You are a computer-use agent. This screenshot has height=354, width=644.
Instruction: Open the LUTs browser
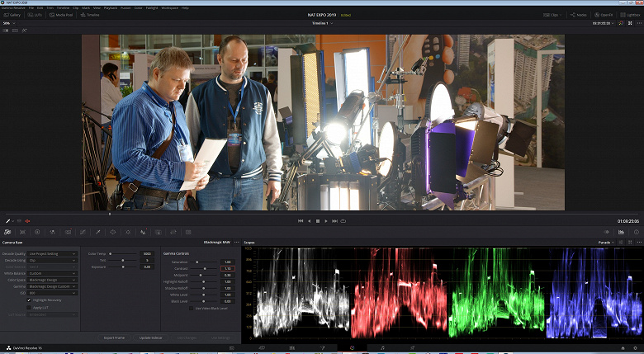click(36, 15)
